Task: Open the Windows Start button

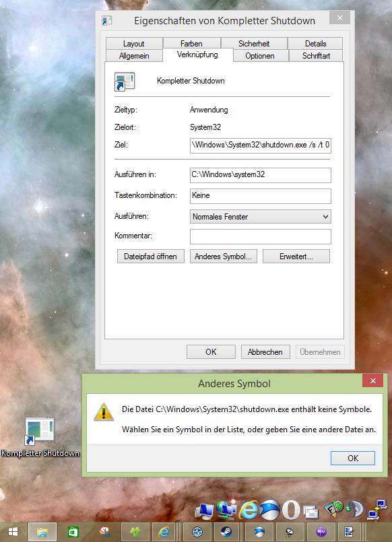Action: (x=12, y=532)
